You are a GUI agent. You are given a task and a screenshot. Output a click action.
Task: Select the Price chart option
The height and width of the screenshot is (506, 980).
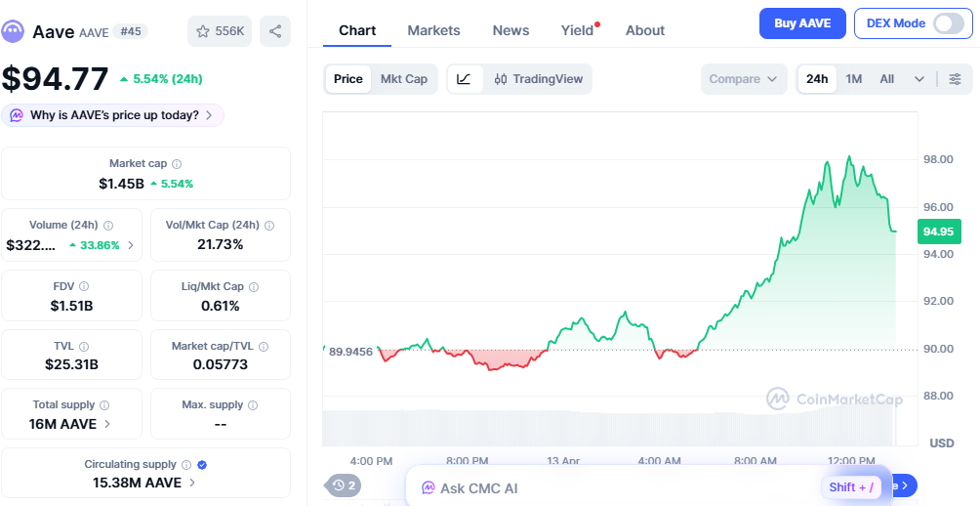click(x=348, y=79)
